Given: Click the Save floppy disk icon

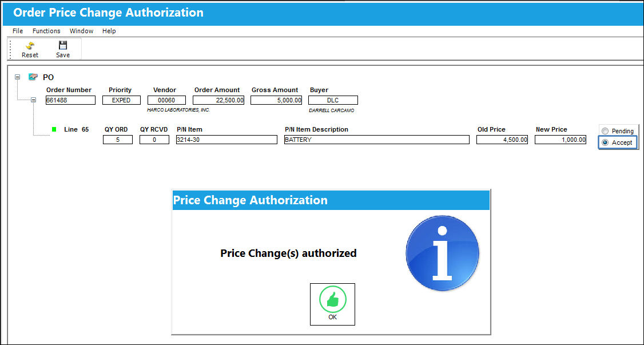Looking at the screenshot, I should [x=63, y=46].
